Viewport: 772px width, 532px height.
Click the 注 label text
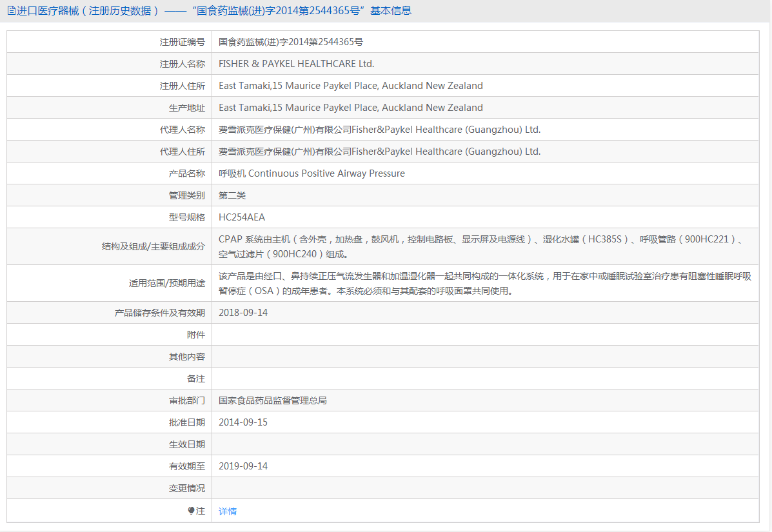(x=201, y=511)
